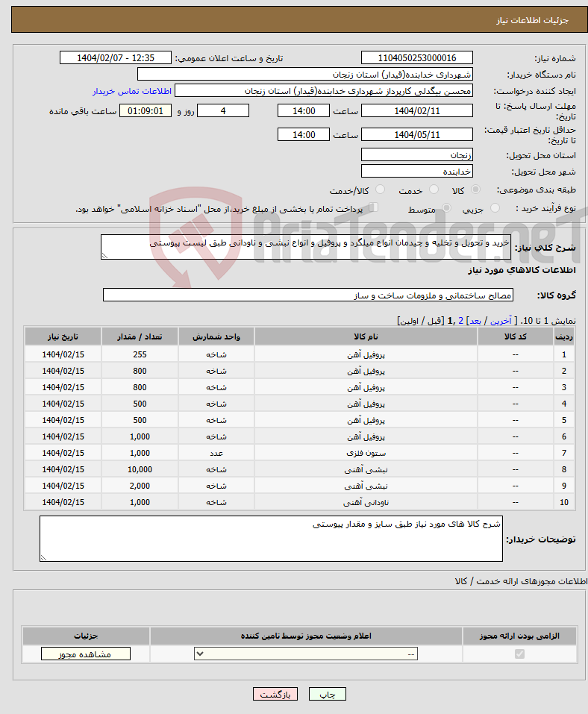
Task: Click the remaining days field showing 4
Action: pyautogui.click(x=222, y=110)
